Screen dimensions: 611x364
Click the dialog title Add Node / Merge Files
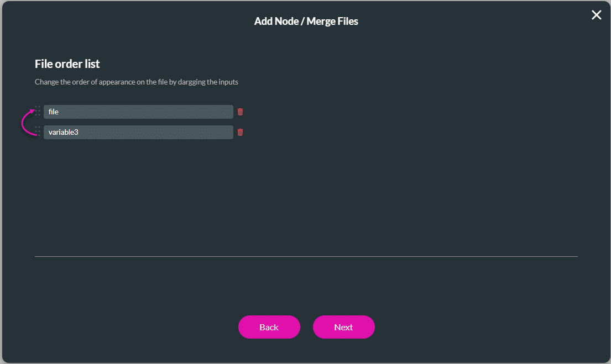tap(306, 21)
